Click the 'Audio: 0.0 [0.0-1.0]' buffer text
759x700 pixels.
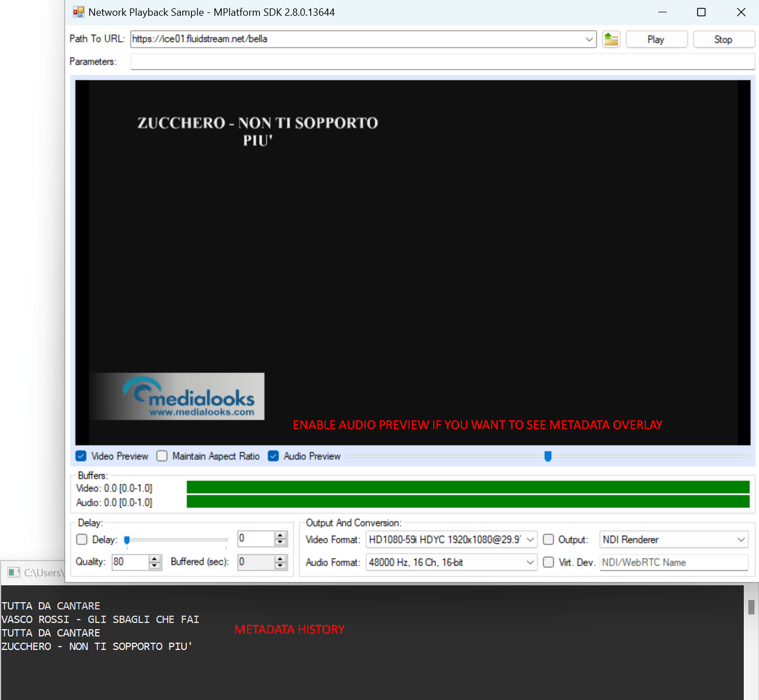tap(114, 503)
